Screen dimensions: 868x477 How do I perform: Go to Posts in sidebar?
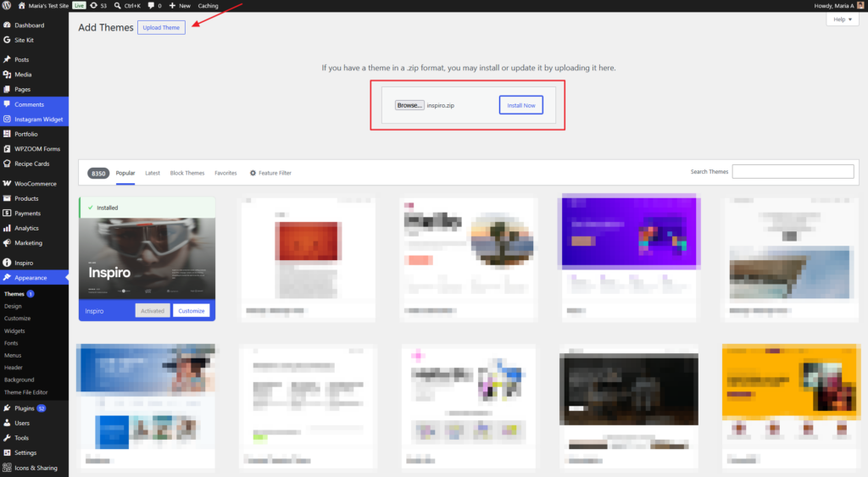(x=21, y=59)
